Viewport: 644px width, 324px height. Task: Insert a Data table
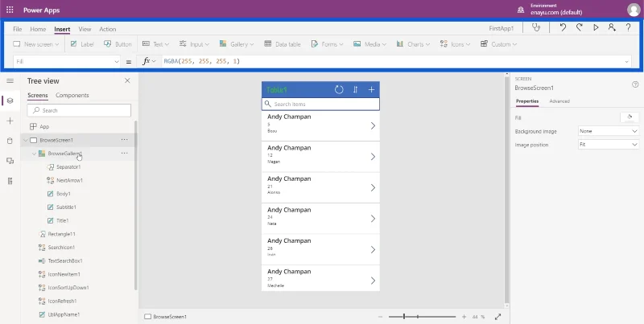[283, 44]
